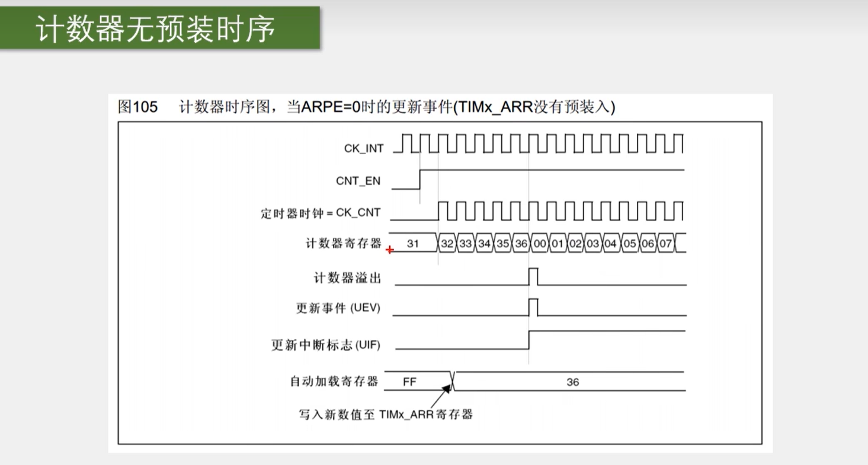This screenshot has width=868, height=465.
Task: Click the update event UEV pulse
Action: click(x=533, y=307)
